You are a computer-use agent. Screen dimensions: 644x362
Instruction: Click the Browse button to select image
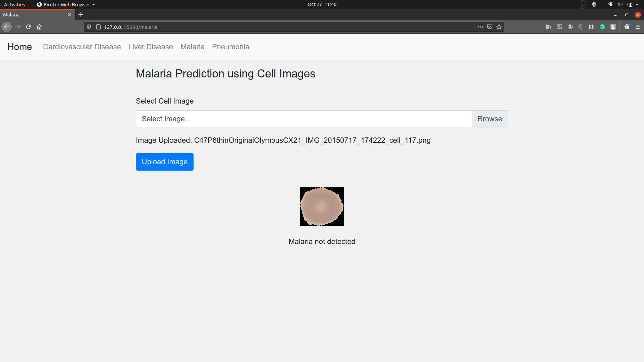pos(490,119)
